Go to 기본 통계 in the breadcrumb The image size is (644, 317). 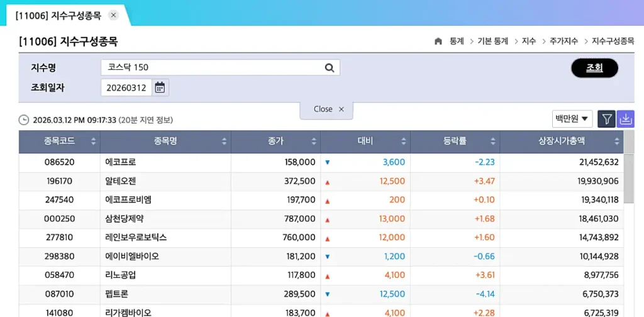pyautogui.click(x=493, y=41)
